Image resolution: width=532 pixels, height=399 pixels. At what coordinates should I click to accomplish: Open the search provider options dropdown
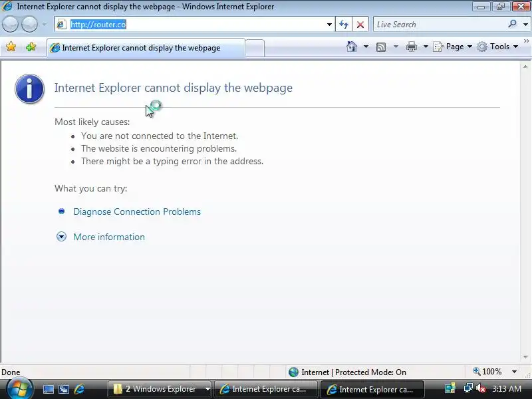pyautogui.click(x=525, y=25)
